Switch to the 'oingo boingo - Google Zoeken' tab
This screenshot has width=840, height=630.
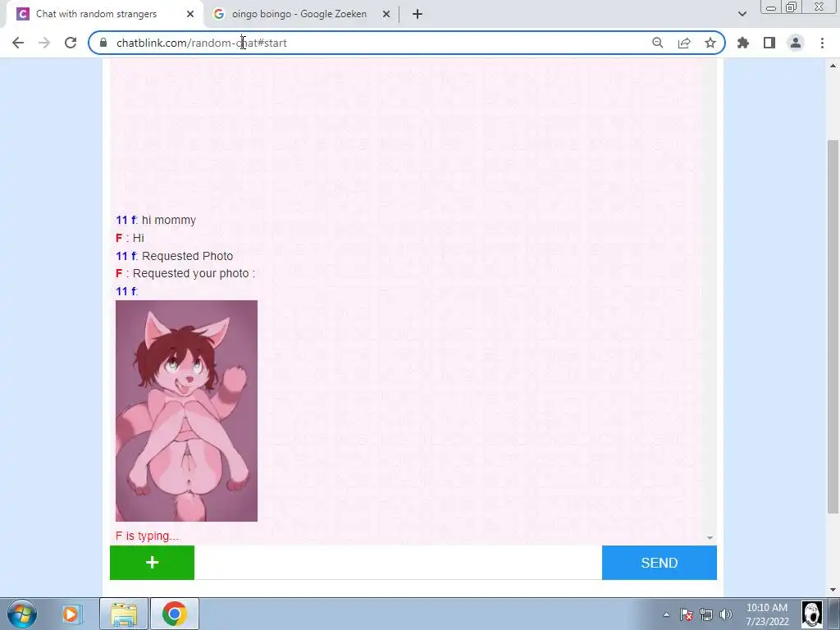299,14
